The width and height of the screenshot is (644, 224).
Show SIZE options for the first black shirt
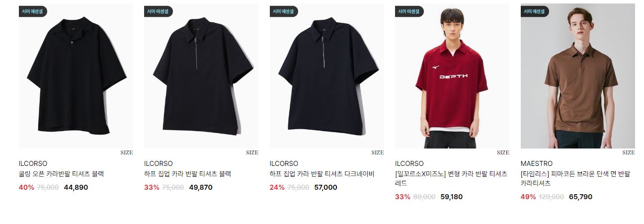pos(127,153)
